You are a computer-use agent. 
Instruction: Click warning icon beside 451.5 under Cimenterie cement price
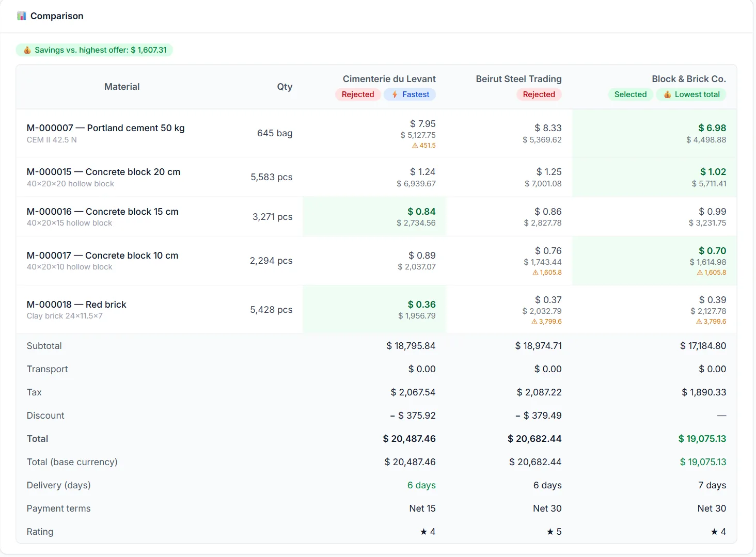[415, 146]
